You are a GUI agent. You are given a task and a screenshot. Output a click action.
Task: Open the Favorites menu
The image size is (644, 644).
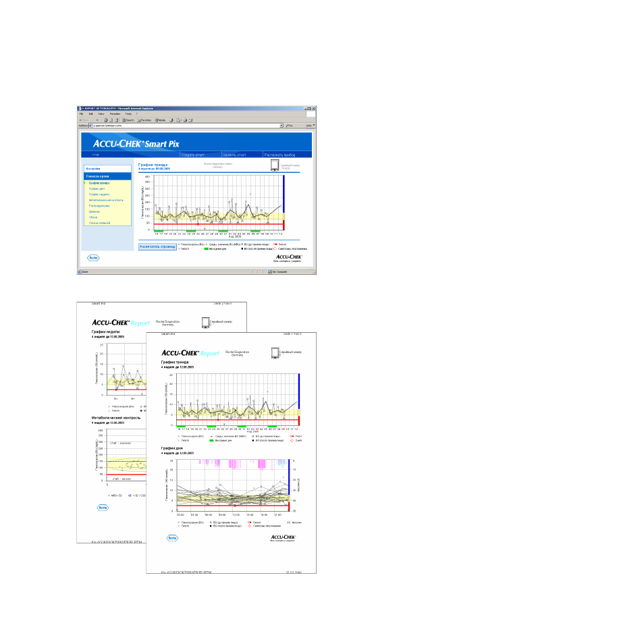coord(115,114)
